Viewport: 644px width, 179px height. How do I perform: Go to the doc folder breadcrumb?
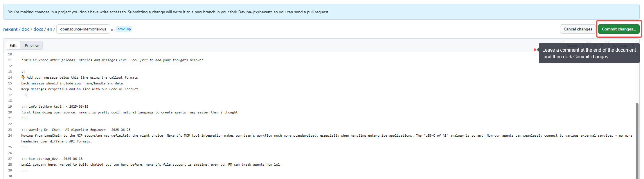(26, 29)
